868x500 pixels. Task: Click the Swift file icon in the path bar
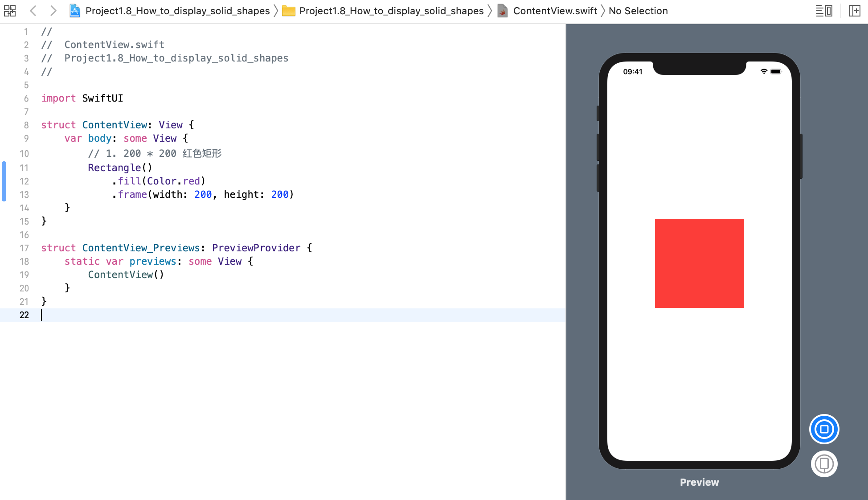tap(503, 11)
